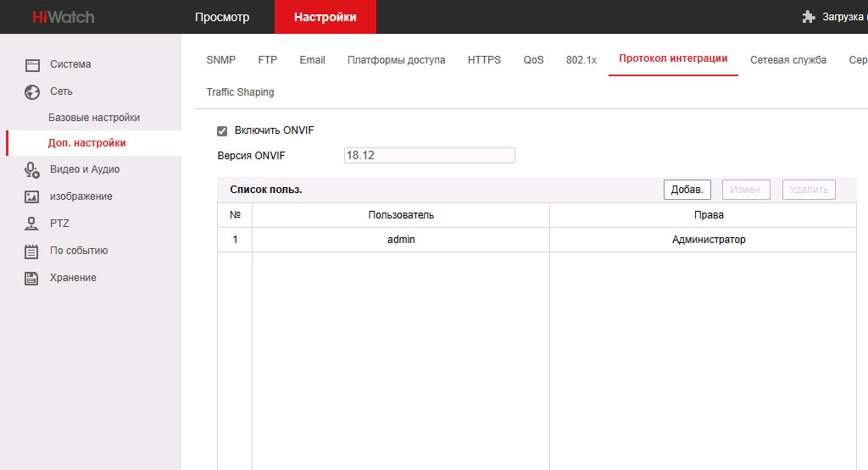Image resolution: width=868 pixels, height=470 pixels.
Task: Switch to the HTTPS tab
Action: [x=484, y=60]
